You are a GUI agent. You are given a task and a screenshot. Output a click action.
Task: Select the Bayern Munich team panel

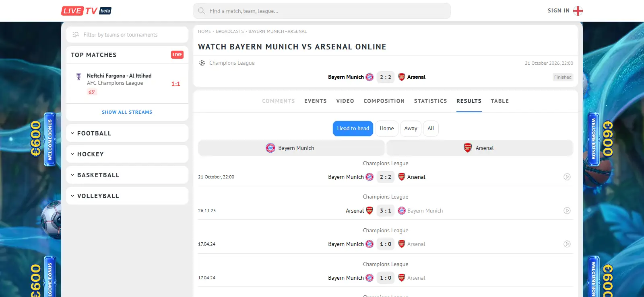[291, 148]
